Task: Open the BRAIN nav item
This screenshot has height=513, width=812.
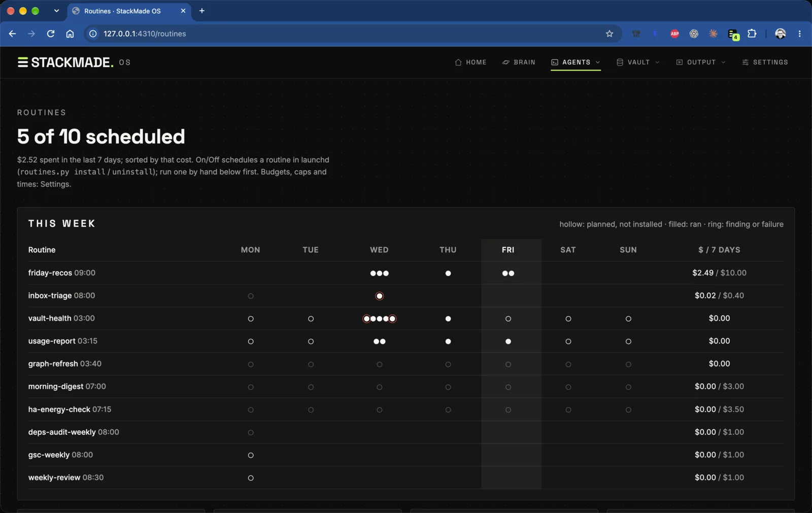Action: click(519, 62)
